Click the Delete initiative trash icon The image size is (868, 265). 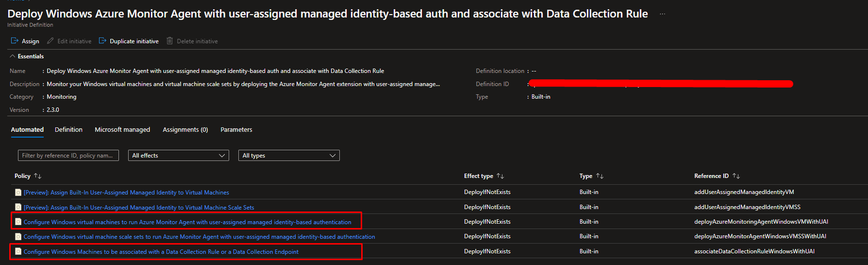click(x=169, y=41)
